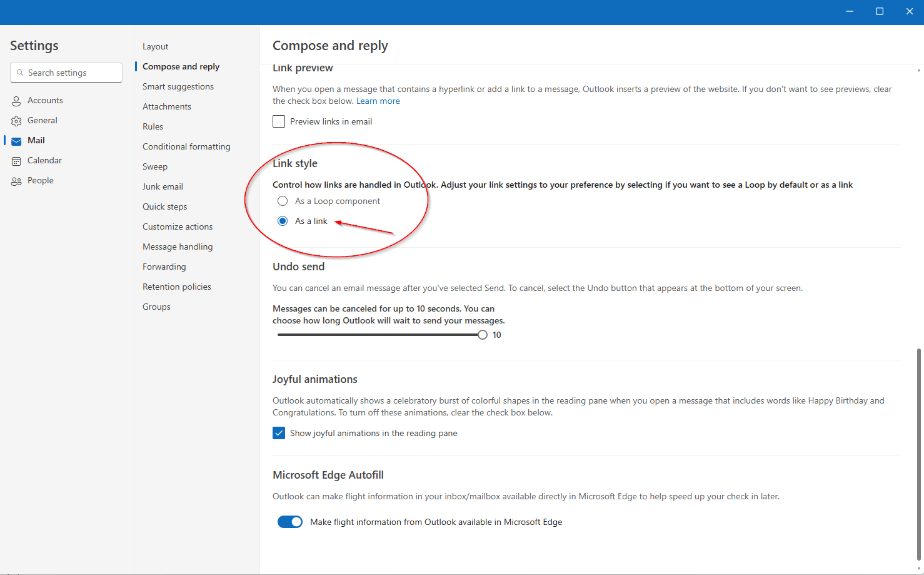Open Junk email settings
The height and width of the screenshot is (575, 924).
163,186
